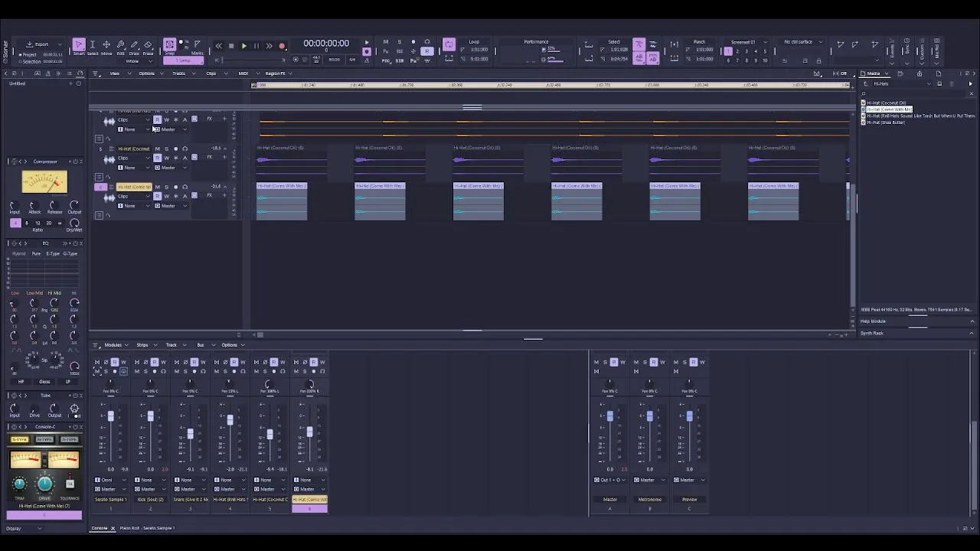Adjust Snare strip volume fader
The width and height of the screenshot is (980, 551).
pyautogui.click(x=190, y=434)
